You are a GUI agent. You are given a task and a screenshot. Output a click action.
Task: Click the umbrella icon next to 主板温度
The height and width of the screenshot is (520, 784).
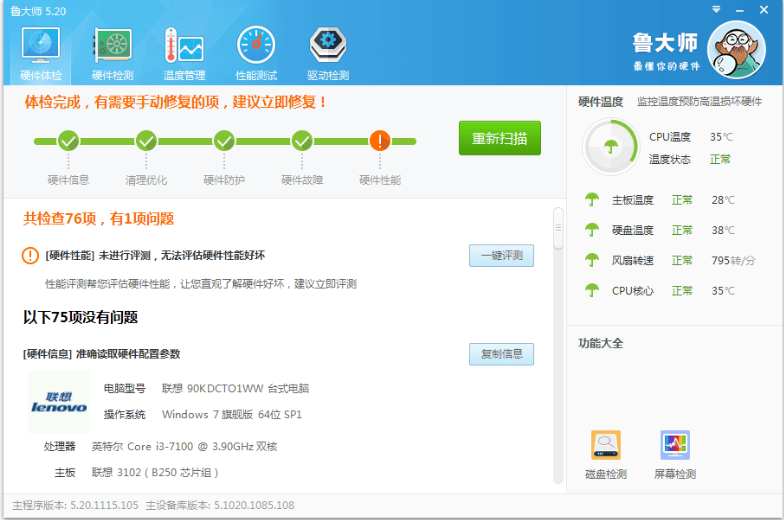coord(592,200)
